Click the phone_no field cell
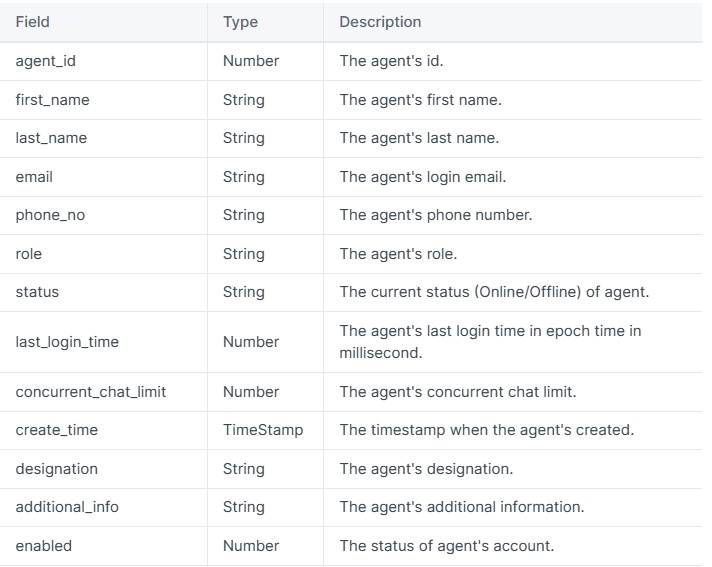This screenshot has height=567, width=712. point(50,215)
